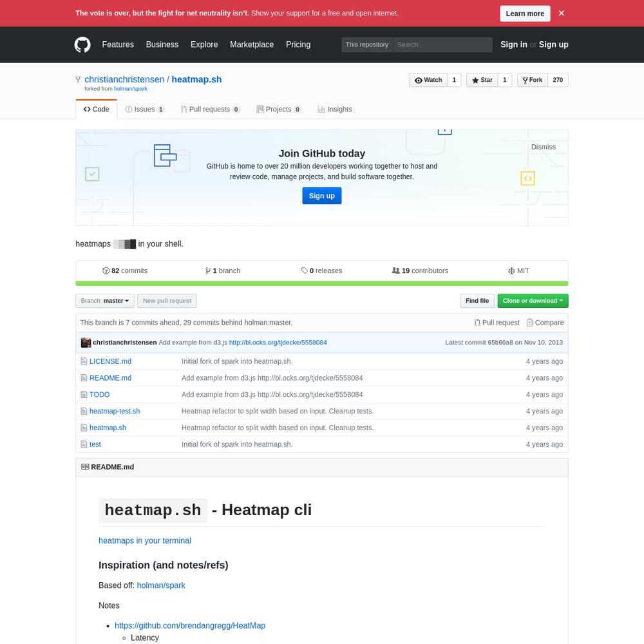Image resolution: width=644 pixels, height=644 pixels.
Task: Select the Code tab
Action: coord(96,109)
